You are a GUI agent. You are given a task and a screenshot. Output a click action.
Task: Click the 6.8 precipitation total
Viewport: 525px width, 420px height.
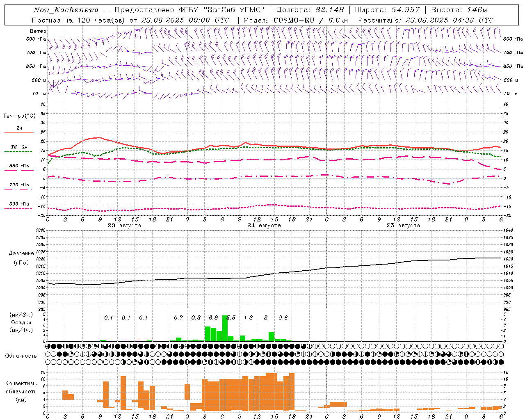213,318
